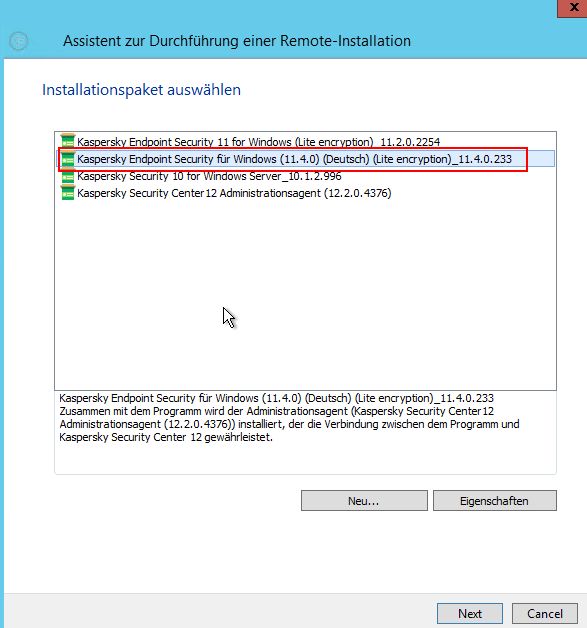Click the back arrow in wizard header

pos(18,41)
